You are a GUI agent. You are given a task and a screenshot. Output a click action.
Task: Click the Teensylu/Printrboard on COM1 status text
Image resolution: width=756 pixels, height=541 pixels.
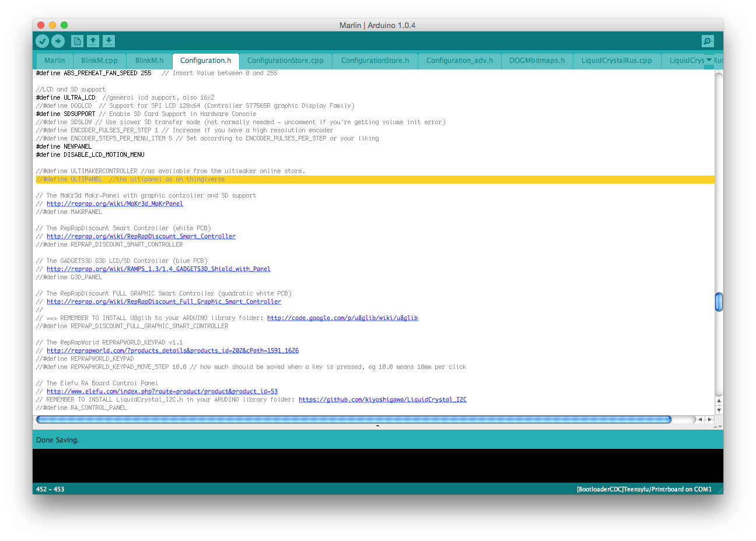point(644,489)
